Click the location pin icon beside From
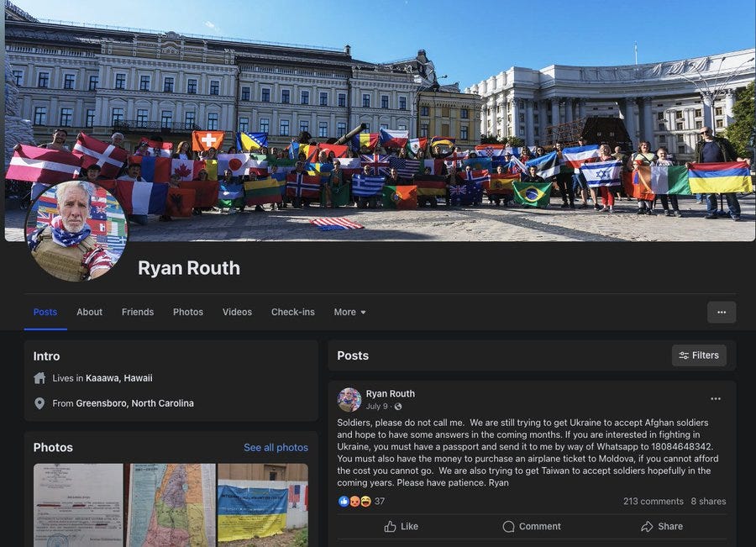 click(39, 403)
